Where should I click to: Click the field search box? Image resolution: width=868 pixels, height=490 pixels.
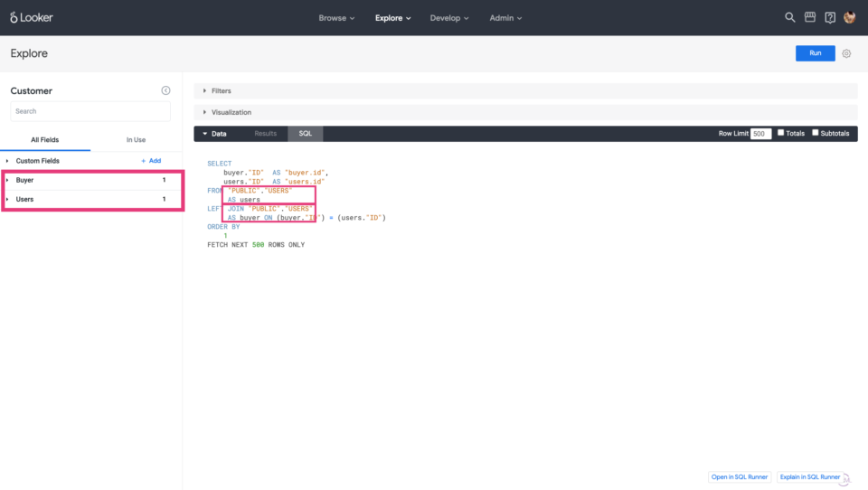click(x=90, y=111)
